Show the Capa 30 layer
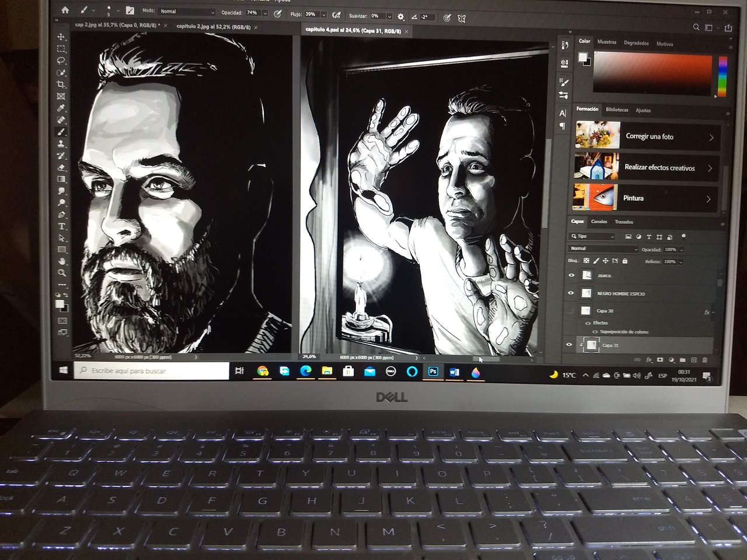 (x=571, y=311)
